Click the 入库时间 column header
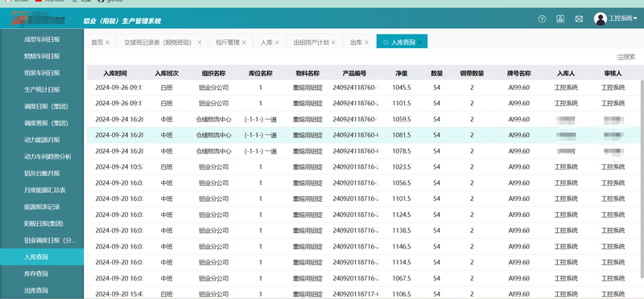644x299 pixels. [x=115, y=73]
